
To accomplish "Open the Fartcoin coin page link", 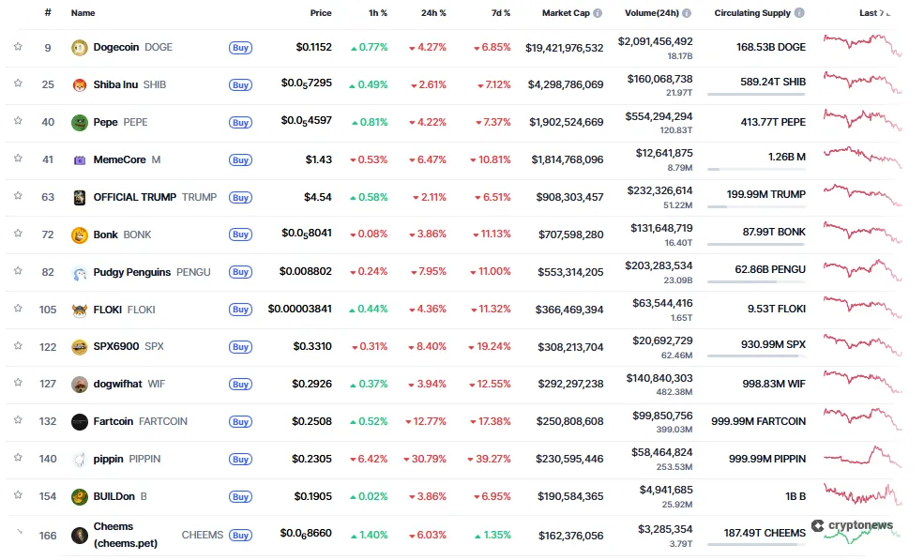I will point(114,422).
